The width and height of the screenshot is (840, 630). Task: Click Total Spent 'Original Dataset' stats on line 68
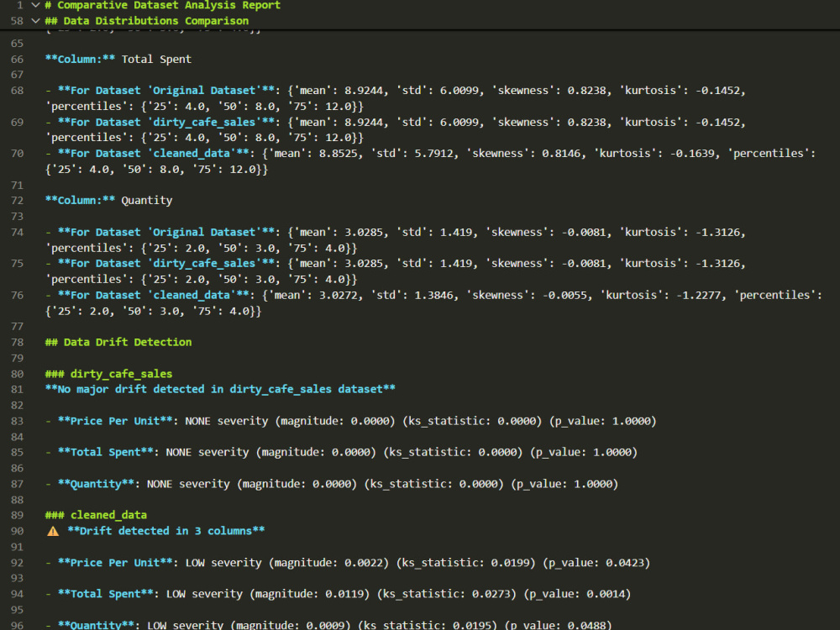[396, 98]
